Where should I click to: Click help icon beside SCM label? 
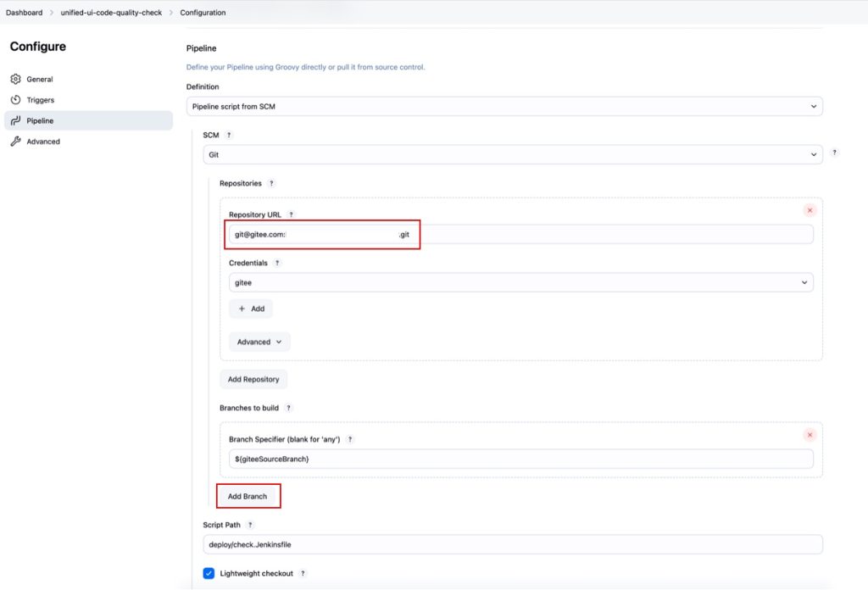tap(229, 135)
